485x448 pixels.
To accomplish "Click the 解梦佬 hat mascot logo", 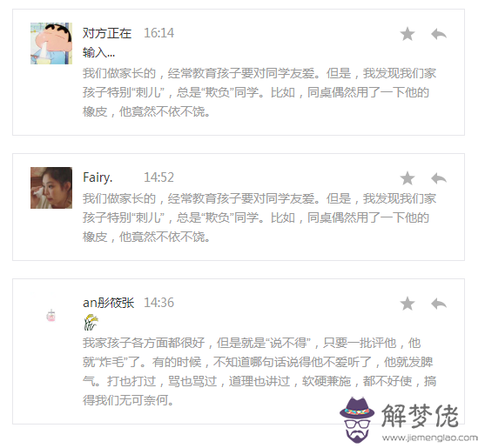I will pos(357,420).
